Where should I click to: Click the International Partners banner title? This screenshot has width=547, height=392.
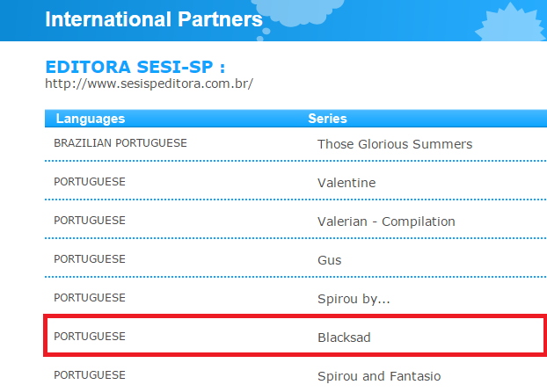click(x=154, y=19)
